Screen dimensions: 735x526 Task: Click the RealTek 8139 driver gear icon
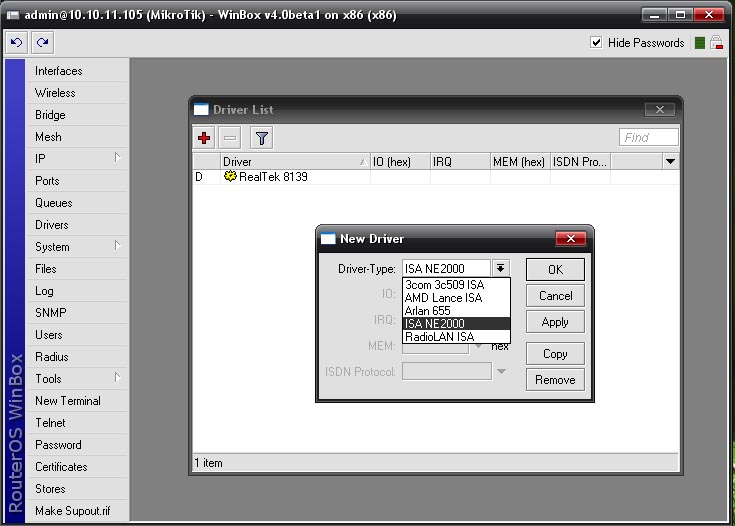point(230,176)
